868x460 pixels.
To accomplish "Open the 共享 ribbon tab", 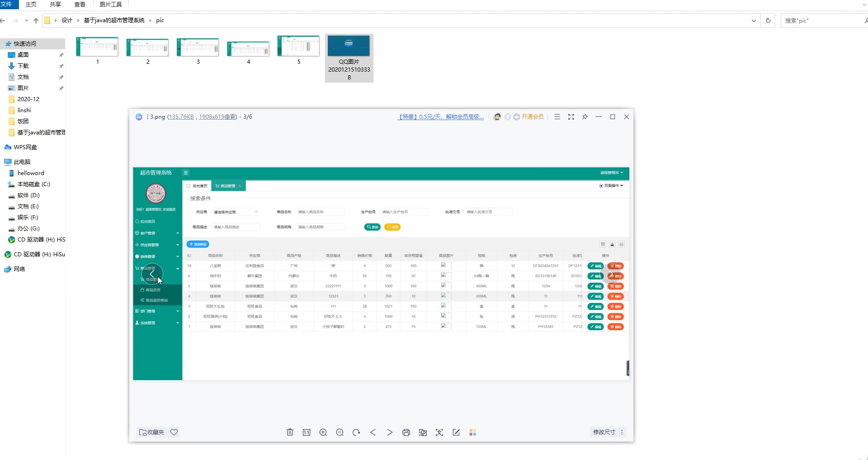I will click(55, 5).
